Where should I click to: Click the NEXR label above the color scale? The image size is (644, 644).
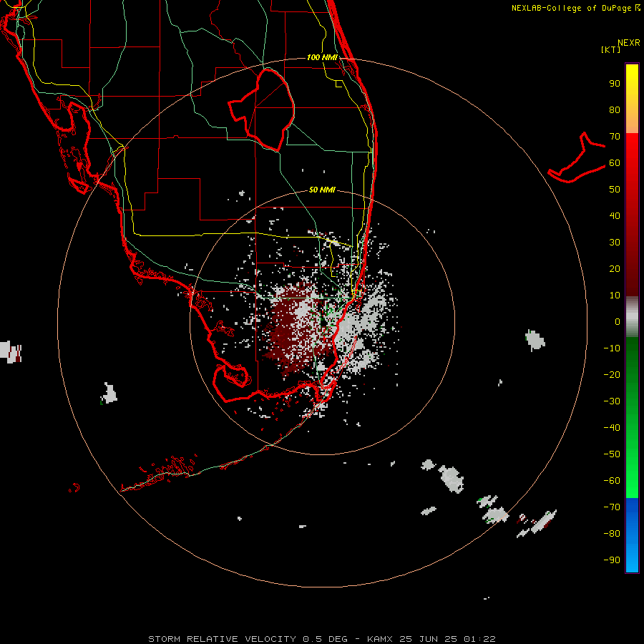628,43
